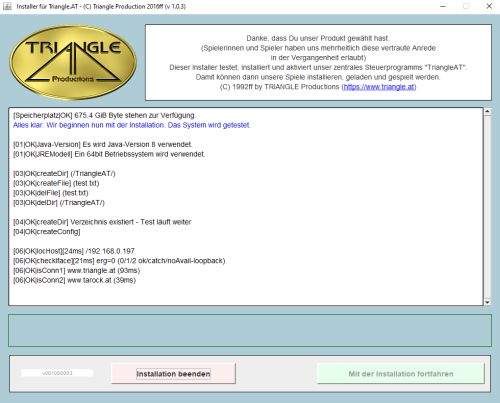The height and width of the screenshot is (403, 500).
Task: Select the delFile (test.txt) log line
Action: pyautogui.click(x=51, y=193)
